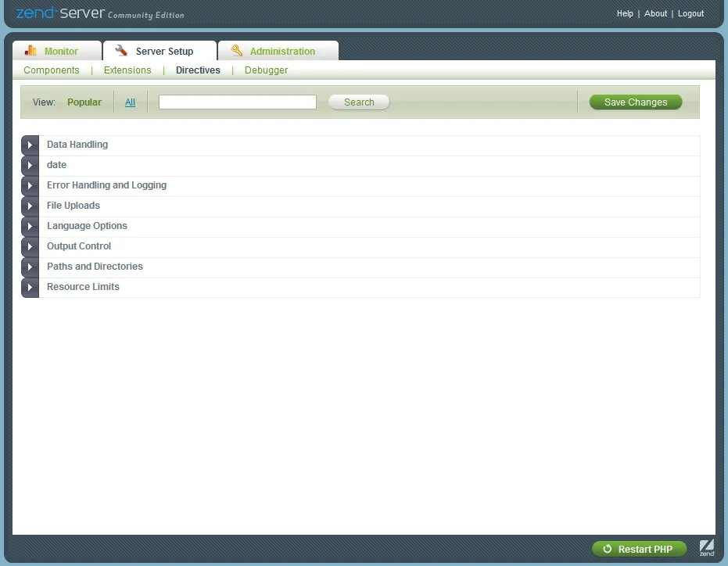The image size is (728, 566).
Task: Click the Server Setup wrench icon
Action: click(121, 50)
